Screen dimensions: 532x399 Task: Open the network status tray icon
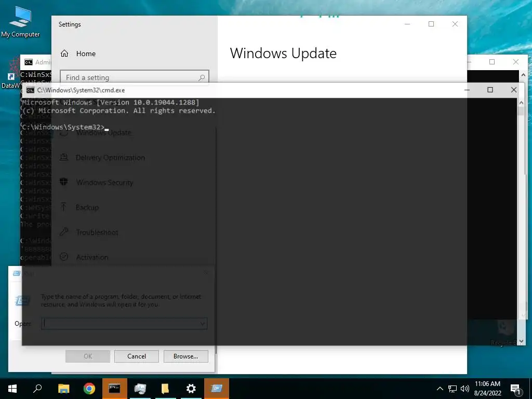point(453,389)
